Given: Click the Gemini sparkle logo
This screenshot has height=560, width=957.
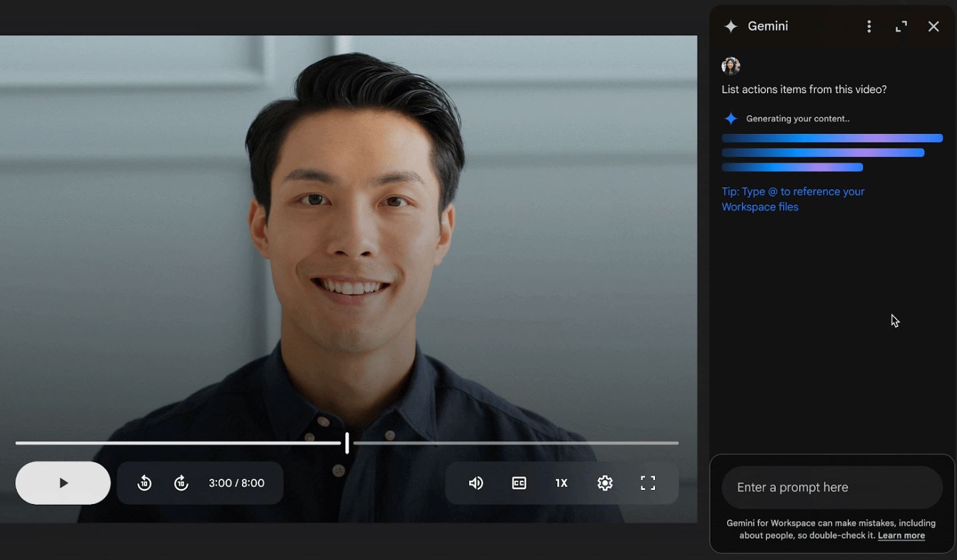Looking at the screenshot, I should (x=731, y=27).
